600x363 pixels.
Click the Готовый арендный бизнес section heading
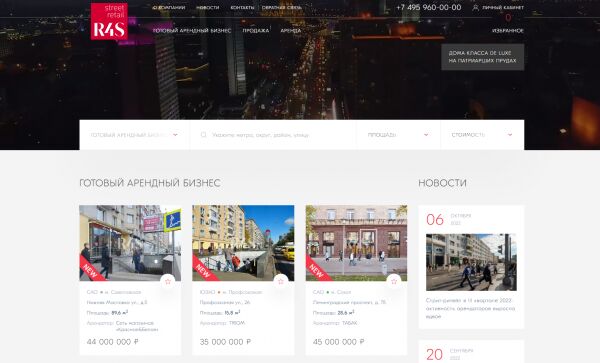[150, 183]
